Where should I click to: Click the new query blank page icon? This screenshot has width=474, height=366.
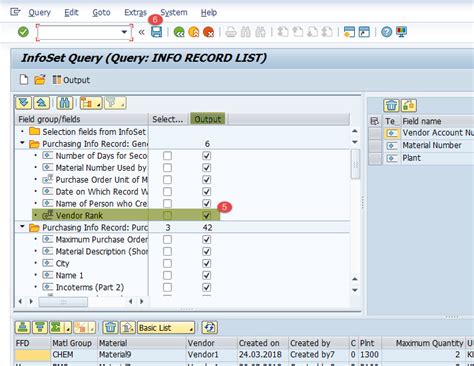pos(24,80)
